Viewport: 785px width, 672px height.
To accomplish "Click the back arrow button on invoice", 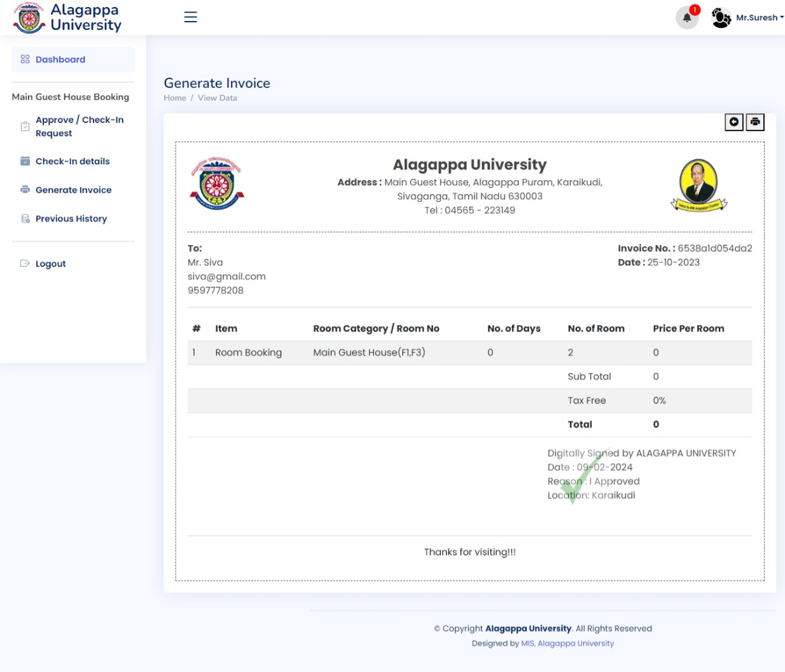I will [734, 122].
